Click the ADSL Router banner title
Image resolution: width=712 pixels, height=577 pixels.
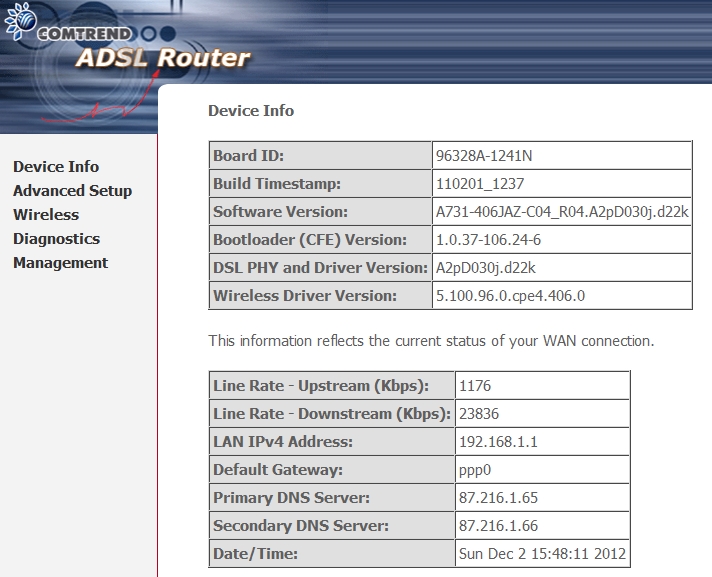coord(163,58)
